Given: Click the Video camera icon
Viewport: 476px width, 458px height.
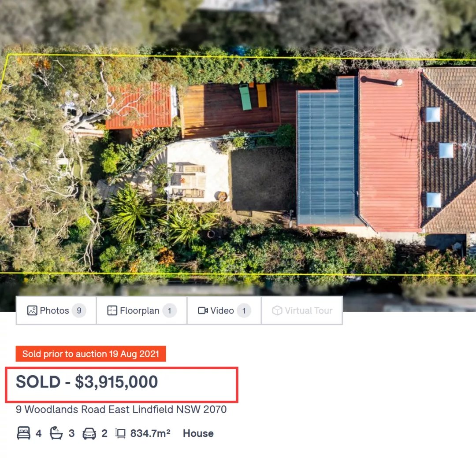Looking at the screenshot, I should click(203, 310).
